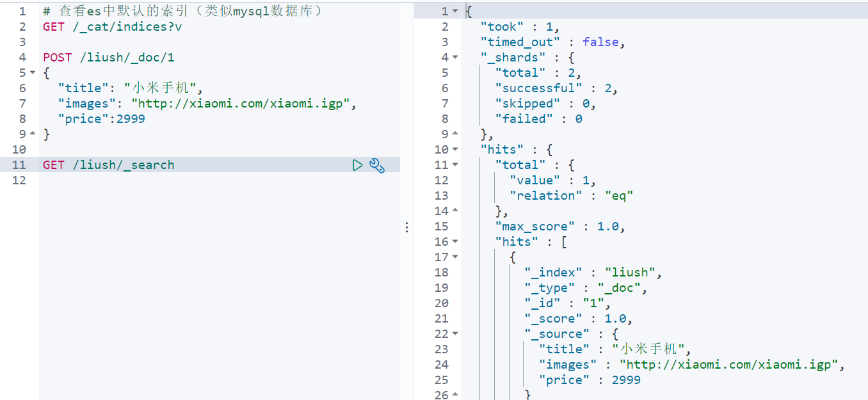Collapse the "total" object at line 11
The height and width of the screenshot is (400, 868).
(x=455, y=165)
